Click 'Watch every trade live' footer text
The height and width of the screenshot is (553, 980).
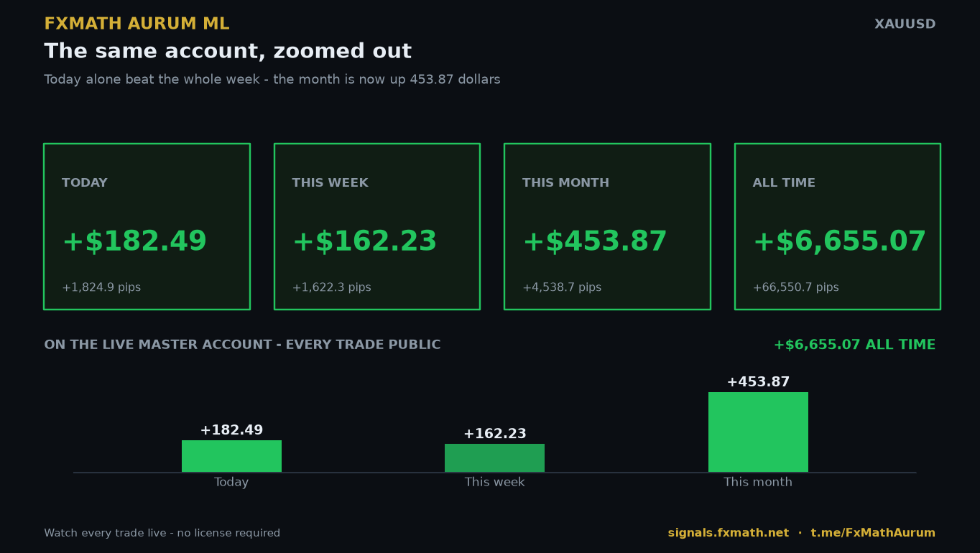click(162, 534)
